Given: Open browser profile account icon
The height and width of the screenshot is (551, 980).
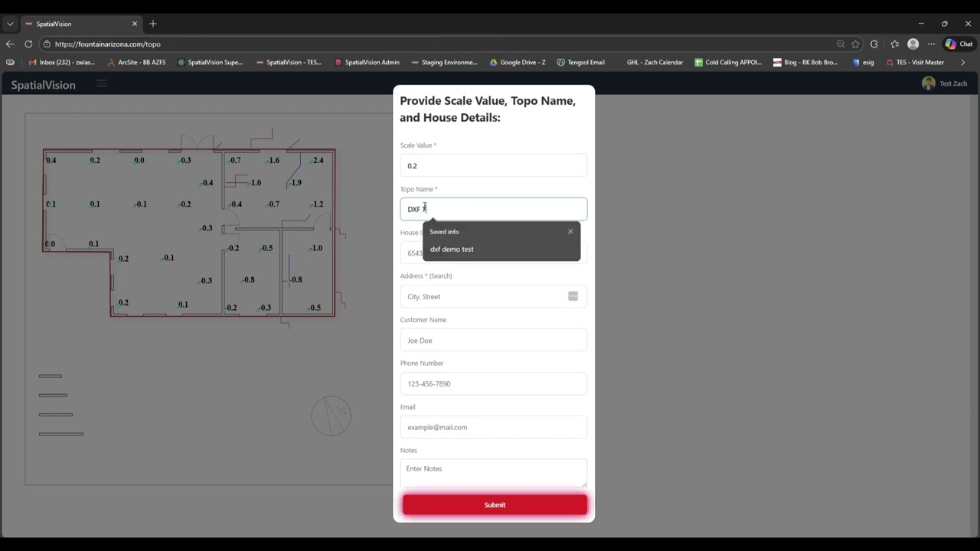Looking at the screenshot, I should click(x=913, y=44).
